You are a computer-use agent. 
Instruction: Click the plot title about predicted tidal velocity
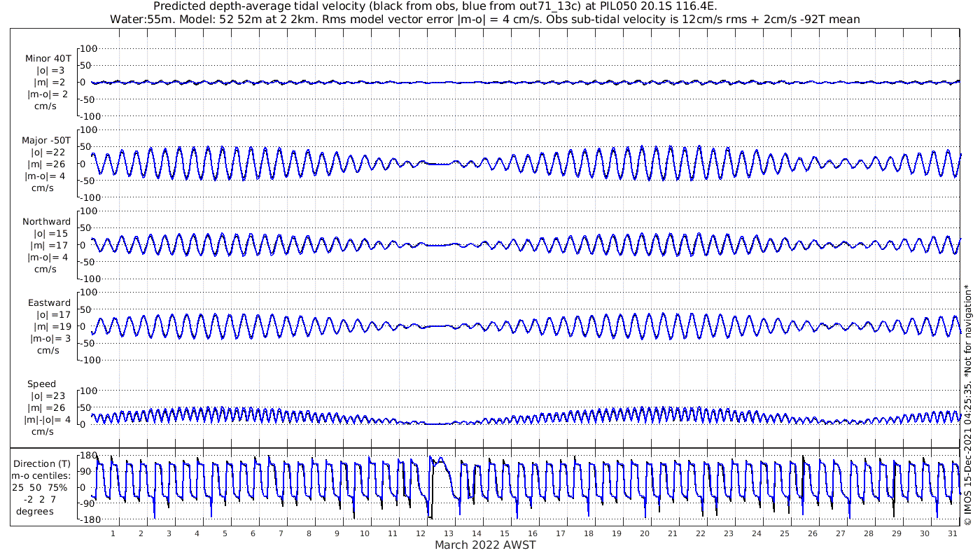pyautogui.click(x=434, y=6)
